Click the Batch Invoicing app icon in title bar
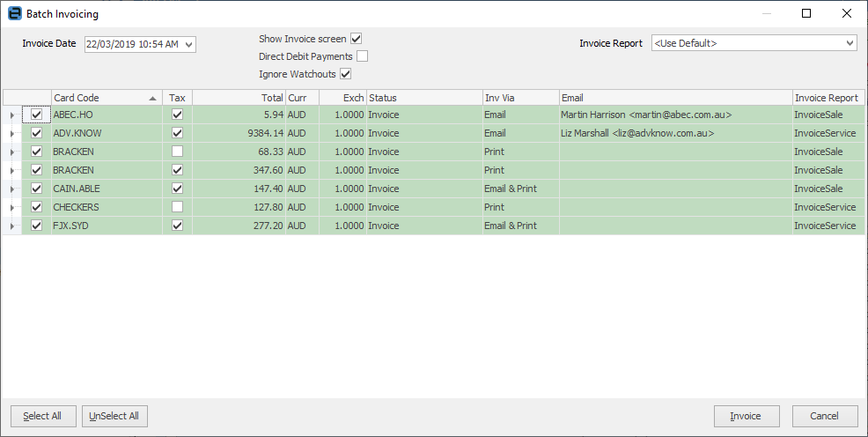This screenshot has height=437, width=868. pos(13,14)
